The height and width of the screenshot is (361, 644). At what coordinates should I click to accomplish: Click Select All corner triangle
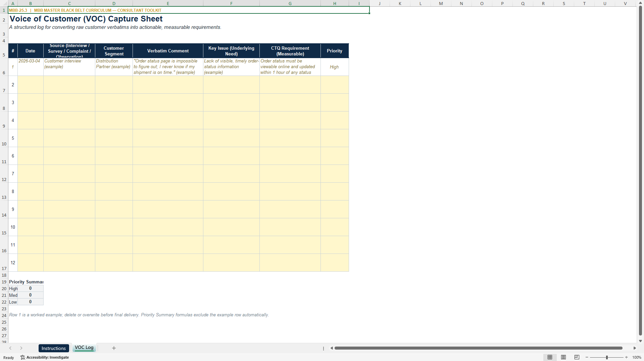pyautogui.click(x=4, y=3)
